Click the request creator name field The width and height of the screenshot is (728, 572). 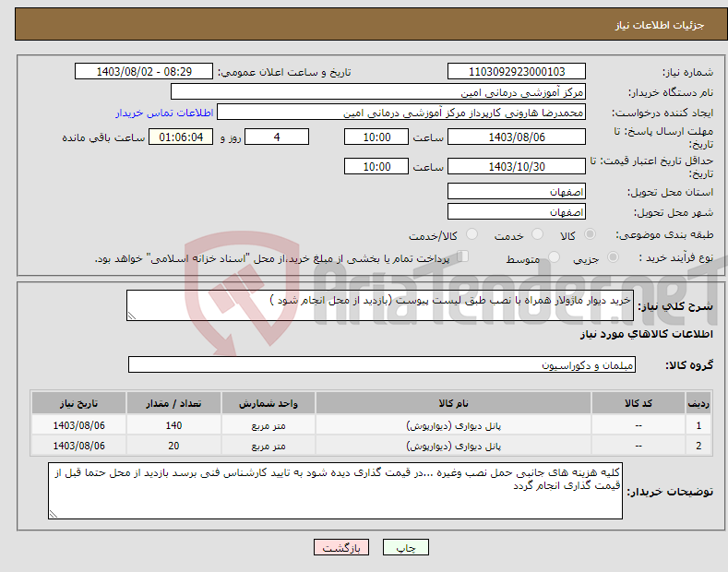point(401,113)
